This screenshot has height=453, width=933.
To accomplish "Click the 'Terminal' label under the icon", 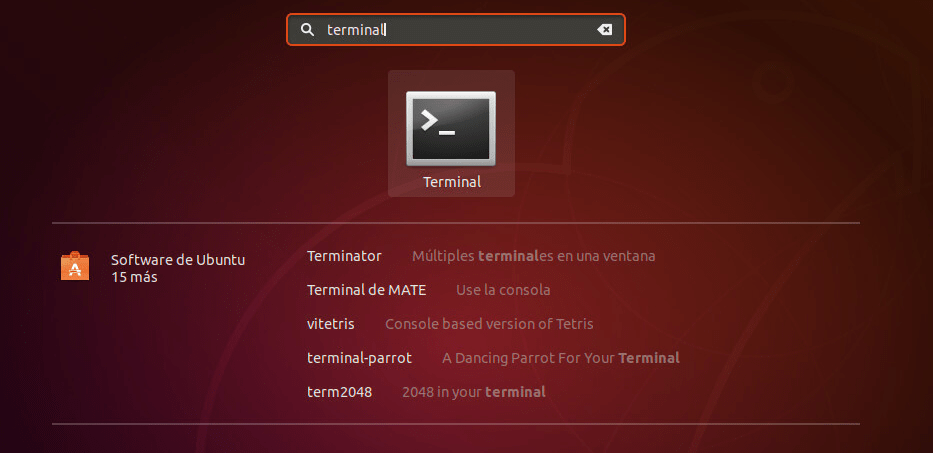I will 452,182.
